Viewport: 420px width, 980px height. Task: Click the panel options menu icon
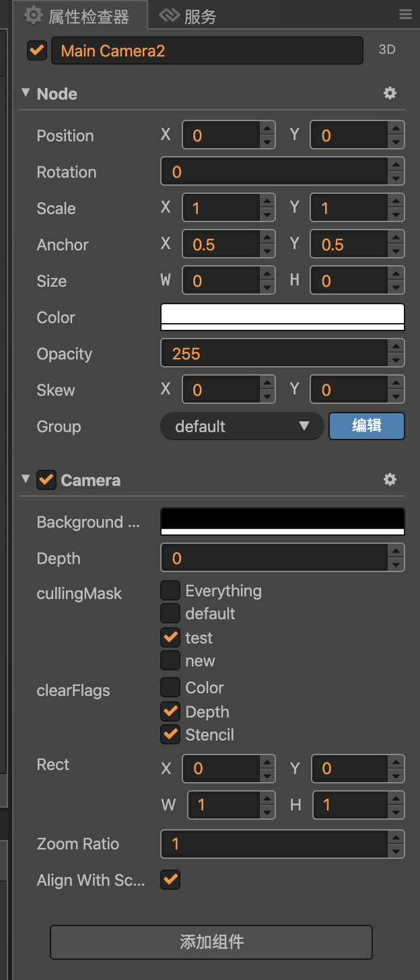click(405, 15)
